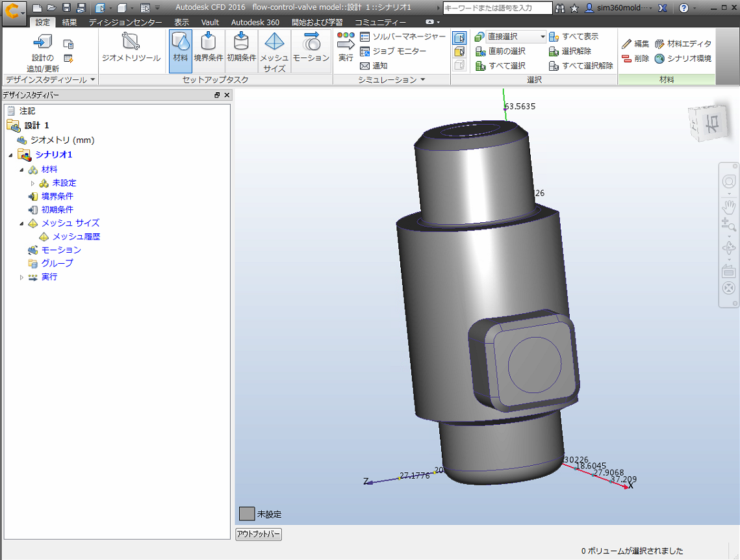
Task: Open the モーション motion task
Action: (311, 51)
